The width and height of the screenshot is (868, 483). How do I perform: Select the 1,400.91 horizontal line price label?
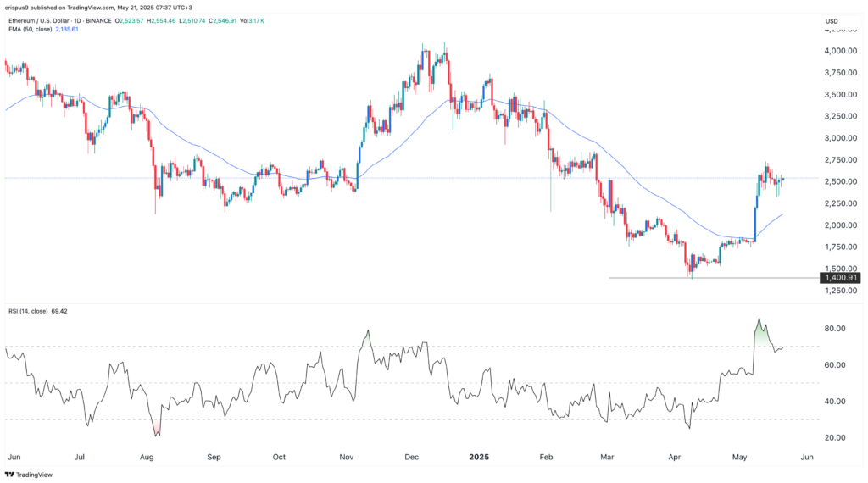point(839,278)
